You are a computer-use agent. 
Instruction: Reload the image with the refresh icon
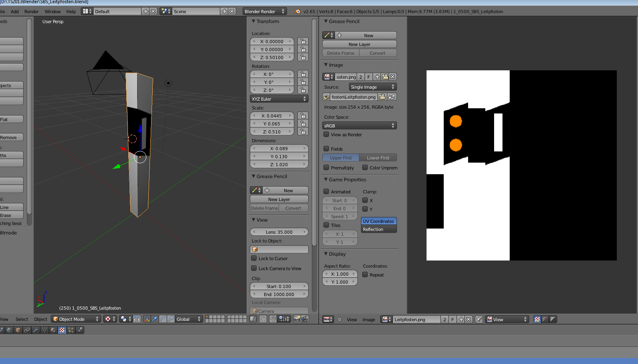click(x=392, y=97)
